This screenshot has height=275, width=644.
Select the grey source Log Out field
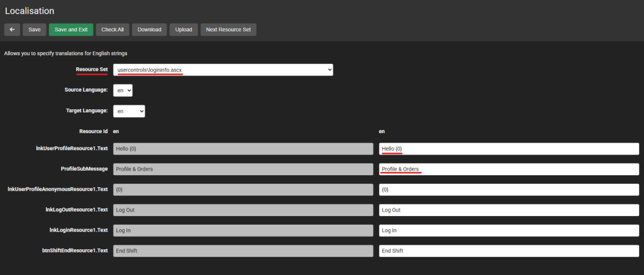(x=243, y=210)
